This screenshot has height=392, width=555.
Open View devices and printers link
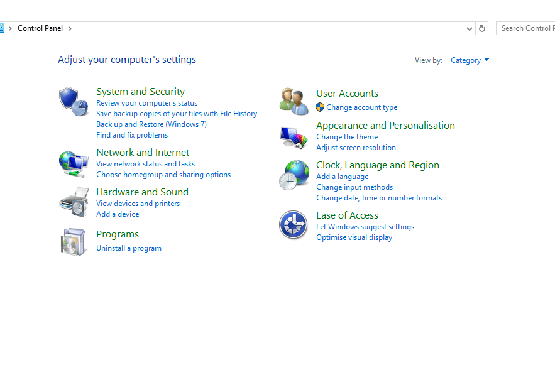pos(138,204)
